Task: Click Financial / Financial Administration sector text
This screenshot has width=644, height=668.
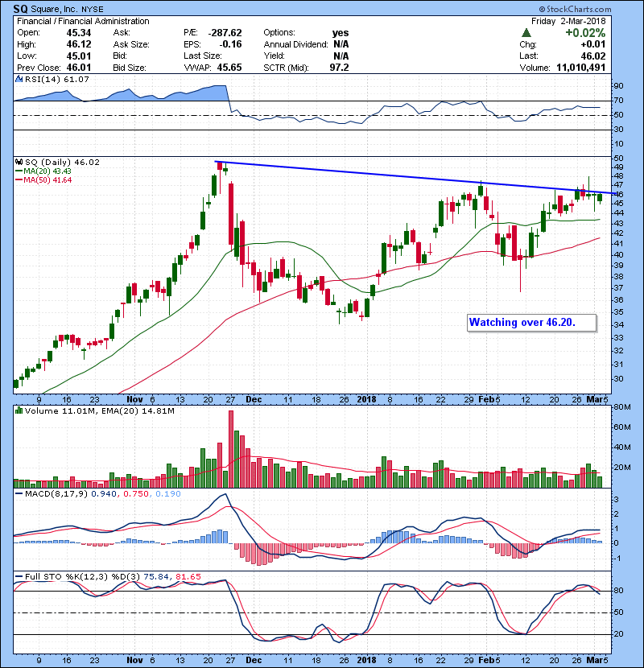Action: click(83, 21)
